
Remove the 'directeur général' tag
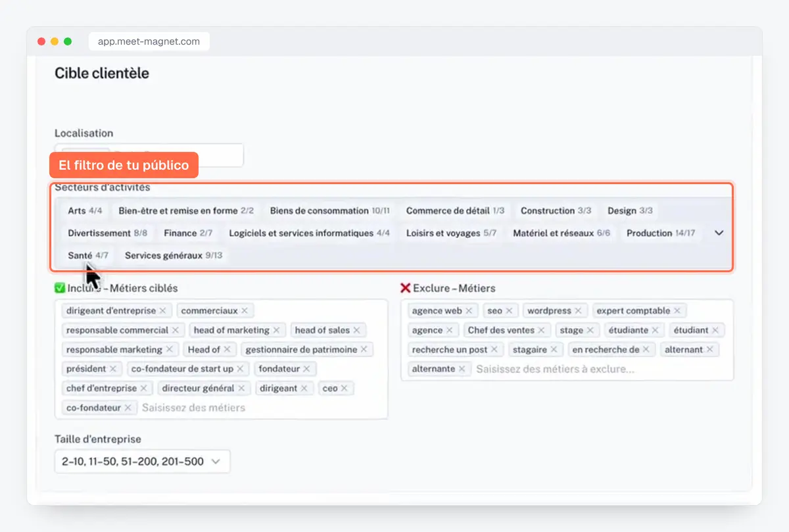pos(241,388)
